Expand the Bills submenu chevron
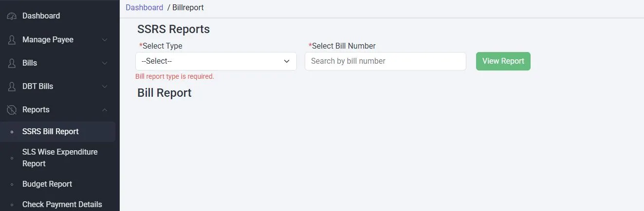Screen dimensions: 644x211 (x=105, y=63)
